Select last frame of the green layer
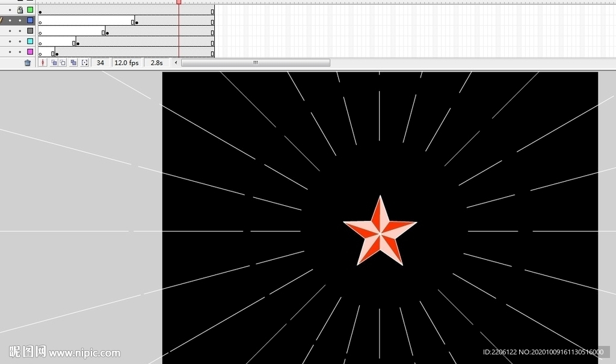Image resolution: width=616 pixels, height=364 pixels. 212,12
